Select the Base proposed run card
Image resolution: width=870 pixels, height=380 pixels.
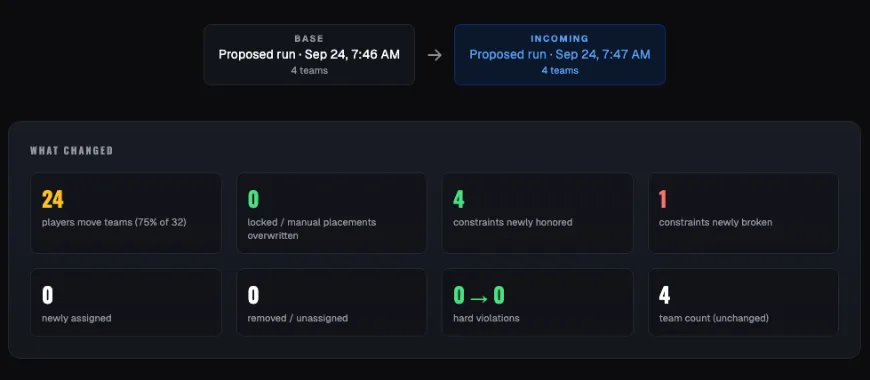coord(309,54)
